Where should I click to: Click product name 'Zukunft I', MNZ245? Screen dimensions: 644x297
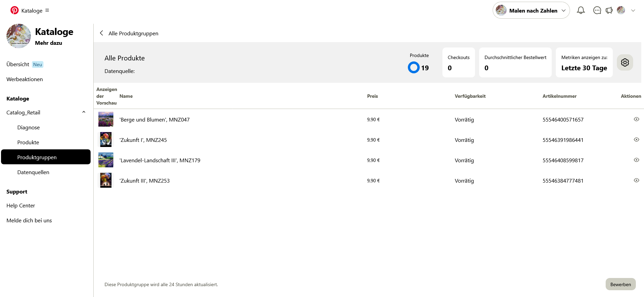pos(143,140)
